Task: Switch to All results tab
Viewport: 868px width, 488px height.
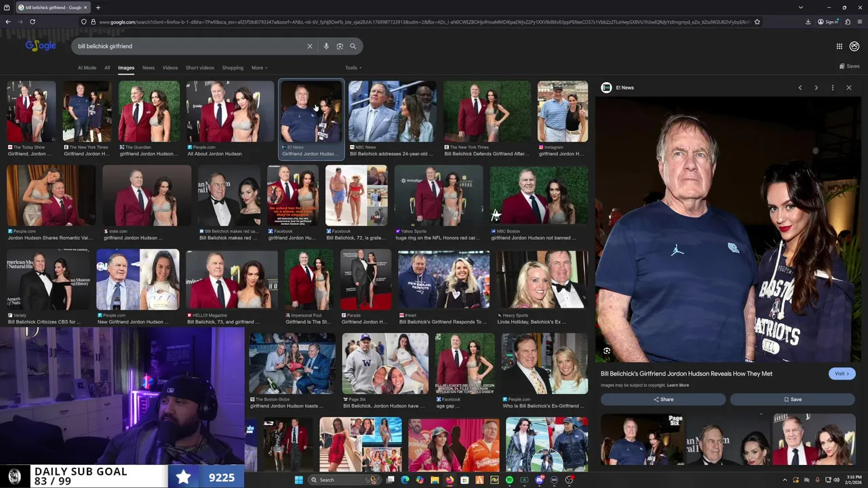Action: pos(107,68)
